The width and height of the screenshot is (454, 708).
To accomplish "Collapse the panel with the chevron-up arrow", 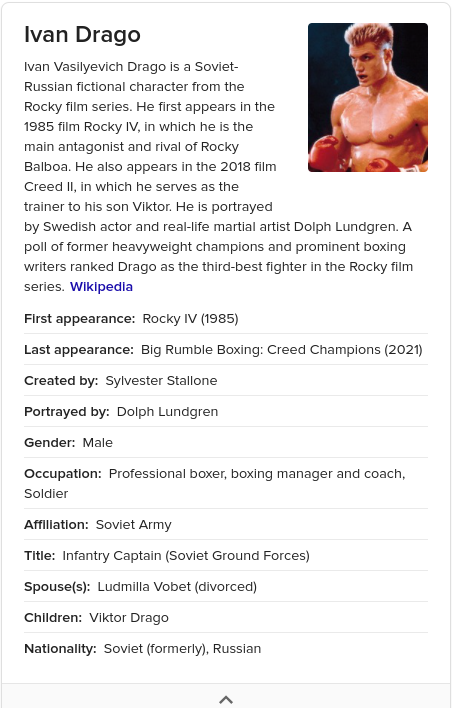I will coord(226,699).
